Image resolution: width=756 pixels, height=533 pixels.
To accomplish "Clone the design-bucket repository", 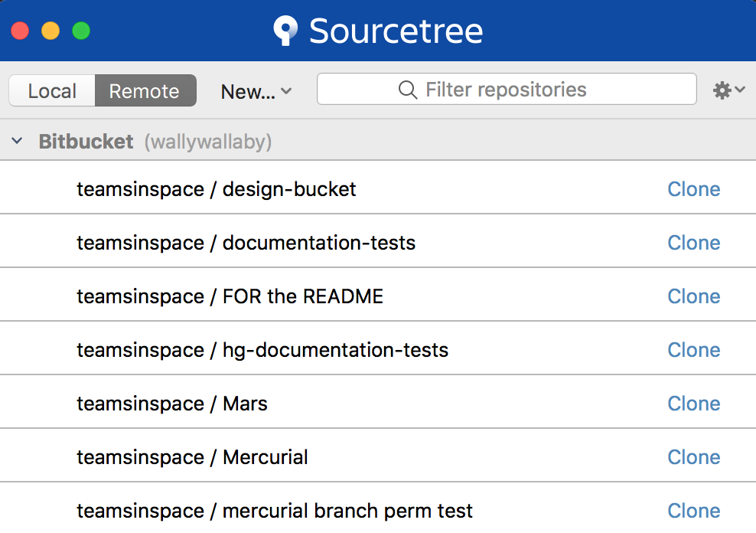I will tap(693, 189).
